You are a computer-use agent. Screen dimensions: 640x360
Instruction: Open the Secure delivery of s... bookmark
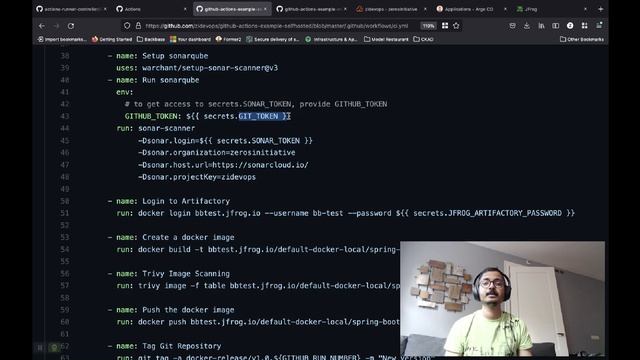coord(273,39)
